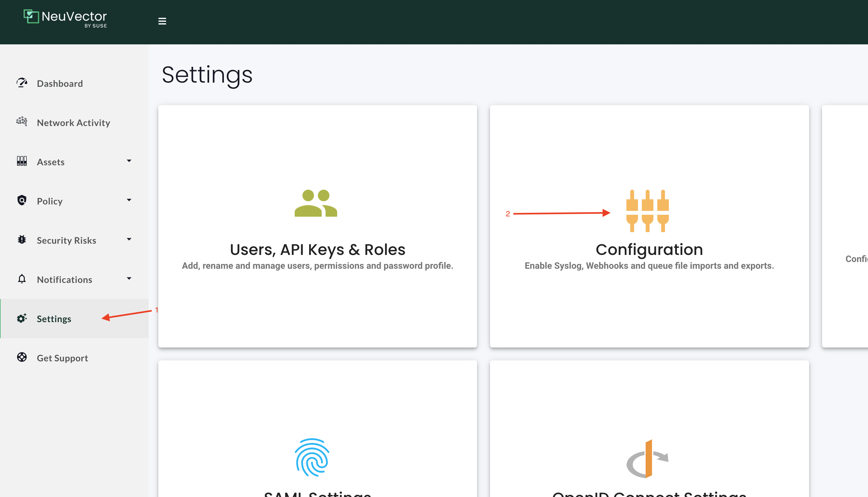The image size is (868, 497).
Task: Expand the Assets submenu arrow
Action: click(129, 161)
